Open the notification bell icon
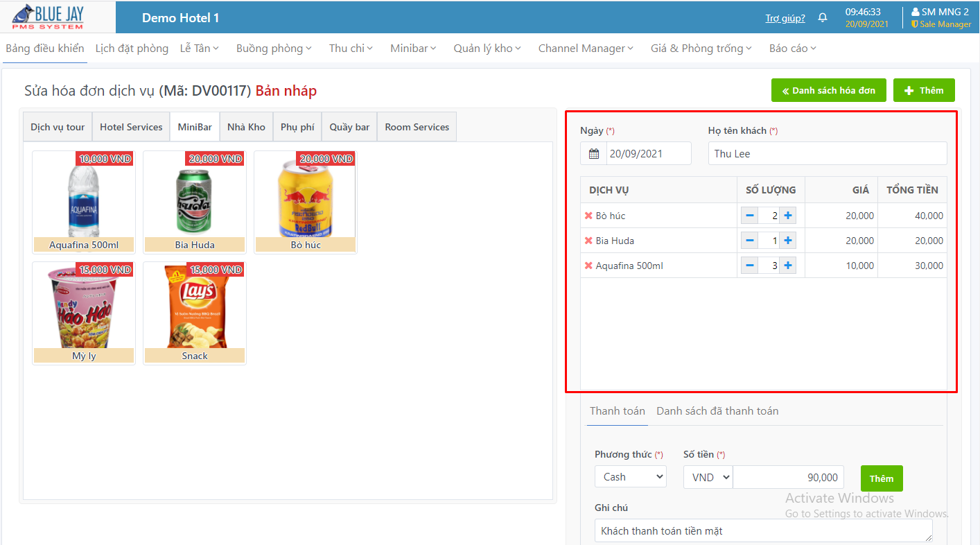 [x=823, y=18]
